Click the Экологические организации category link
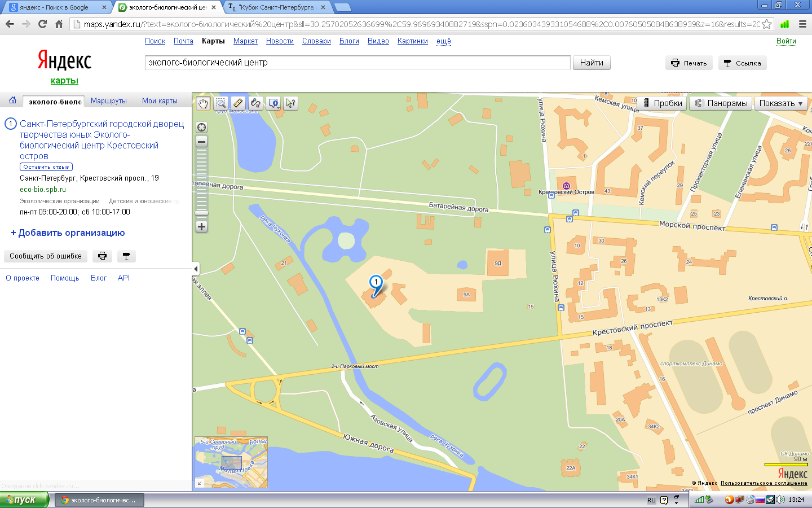 coord(60,201)
